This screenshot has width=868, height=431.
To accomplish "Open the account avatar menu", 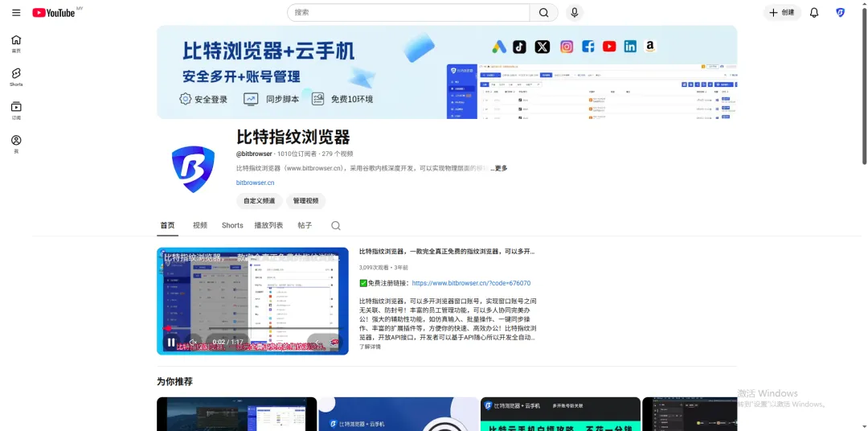I will (x=841, y=13).
